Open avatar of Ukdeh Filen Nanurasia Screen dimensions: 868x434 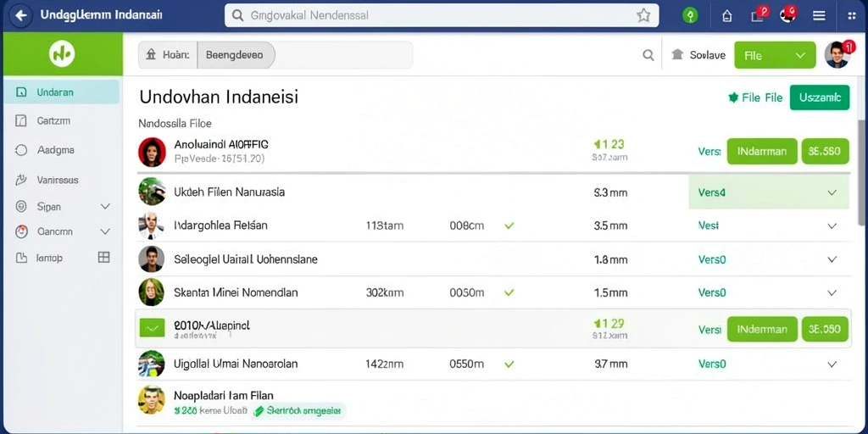152,192
